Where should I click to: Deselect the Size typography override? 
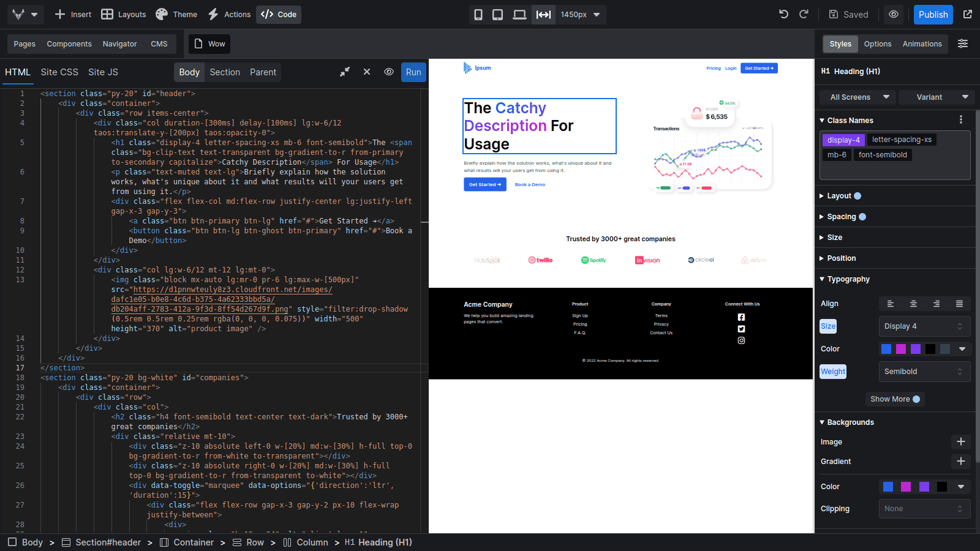click(827, 326)
